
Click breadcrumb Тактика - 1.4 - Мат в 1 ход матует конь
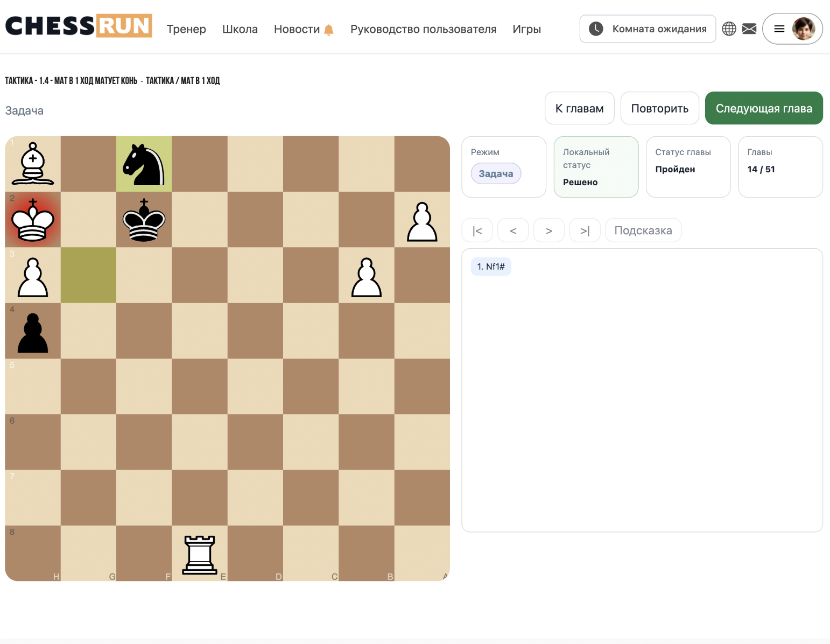pyautogui.click(x=71, y=81)
